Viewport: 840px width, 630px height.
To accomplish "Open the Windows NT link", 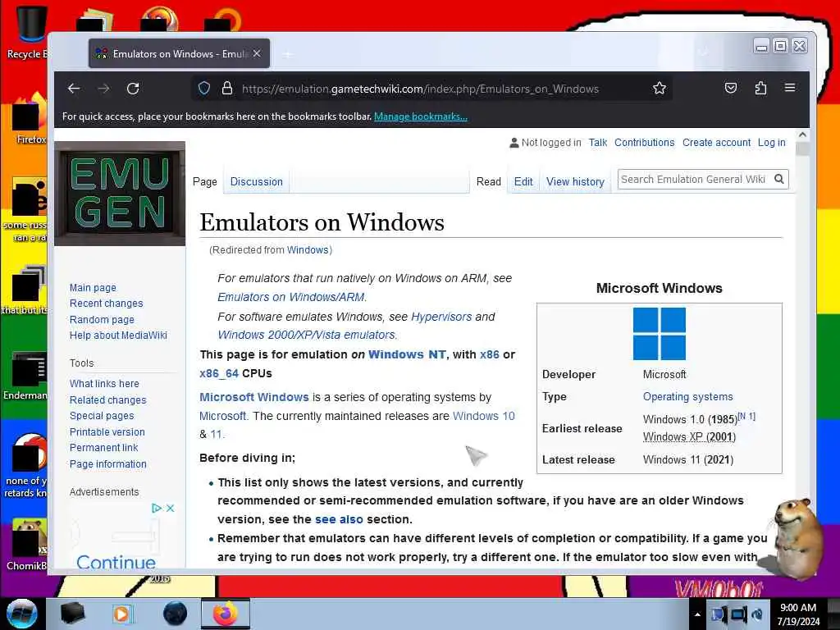I will point(407,354).
